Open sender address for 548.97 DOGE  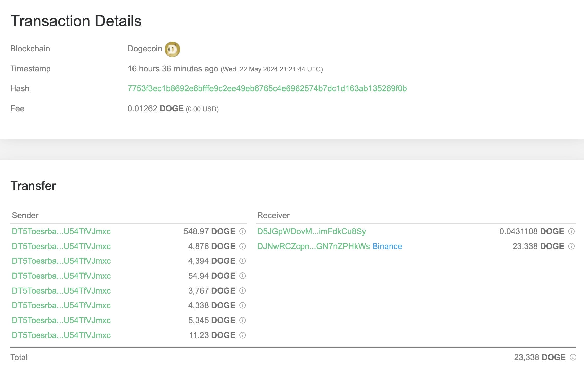(61, 231)
